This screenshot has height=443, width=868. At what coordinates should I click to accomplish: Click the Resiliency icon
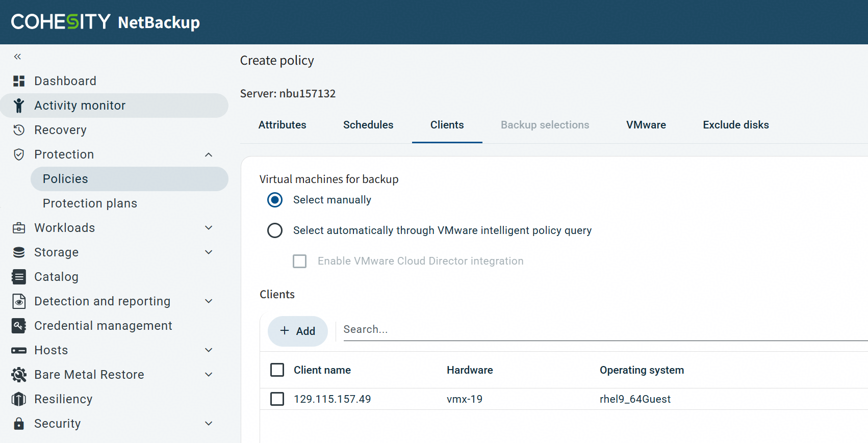coord(19,399)
